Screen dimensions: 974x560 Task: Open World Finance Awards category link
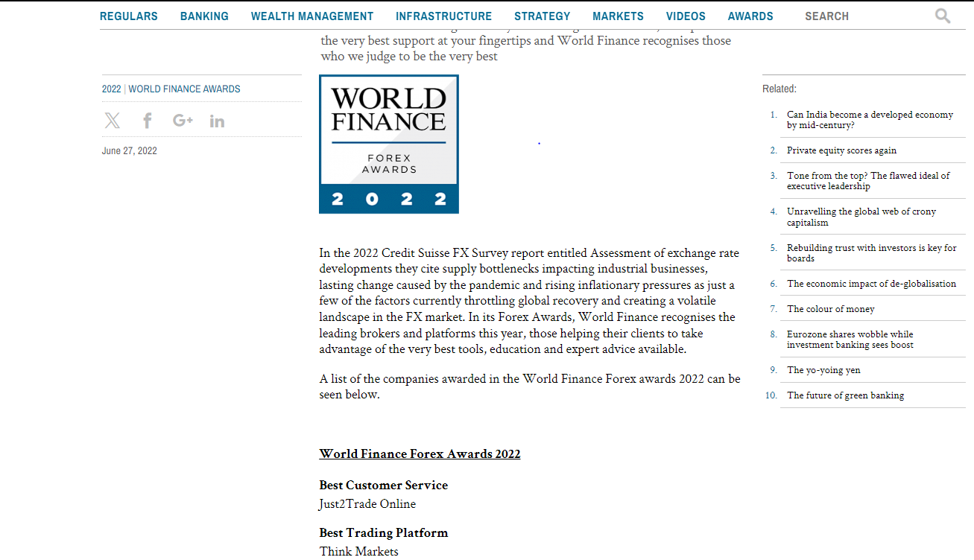184,89
